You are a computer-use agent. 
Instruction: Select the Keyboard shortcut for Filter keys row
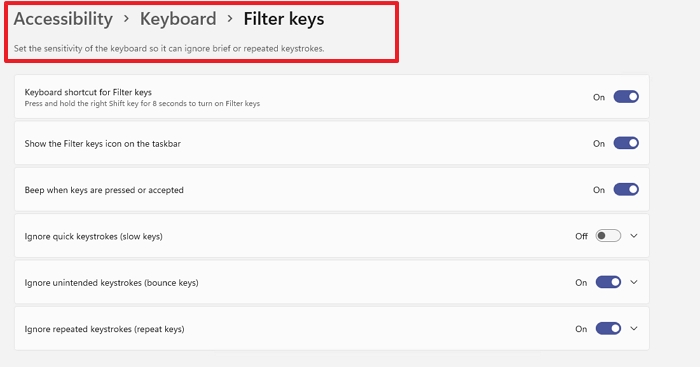click(332, 97)
